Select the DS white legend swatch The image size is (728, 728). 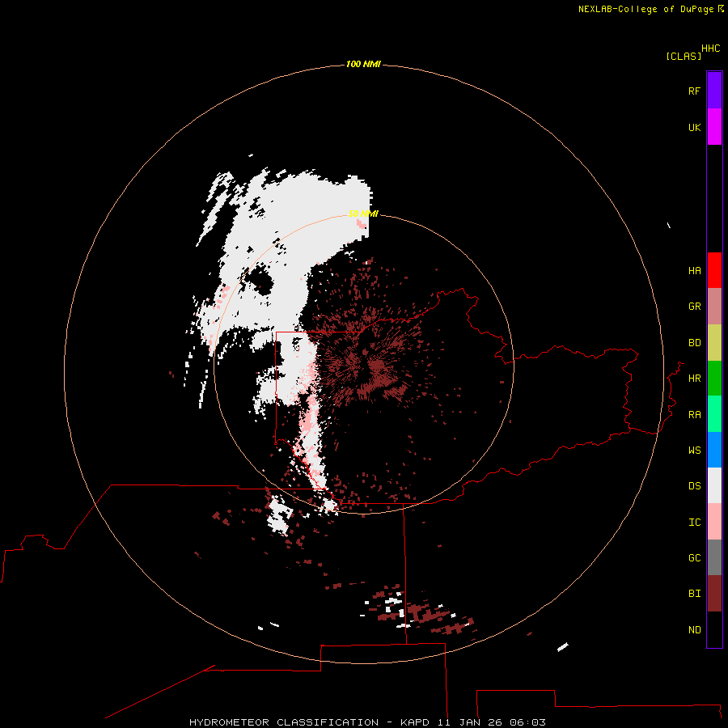(x=714, y=485)
